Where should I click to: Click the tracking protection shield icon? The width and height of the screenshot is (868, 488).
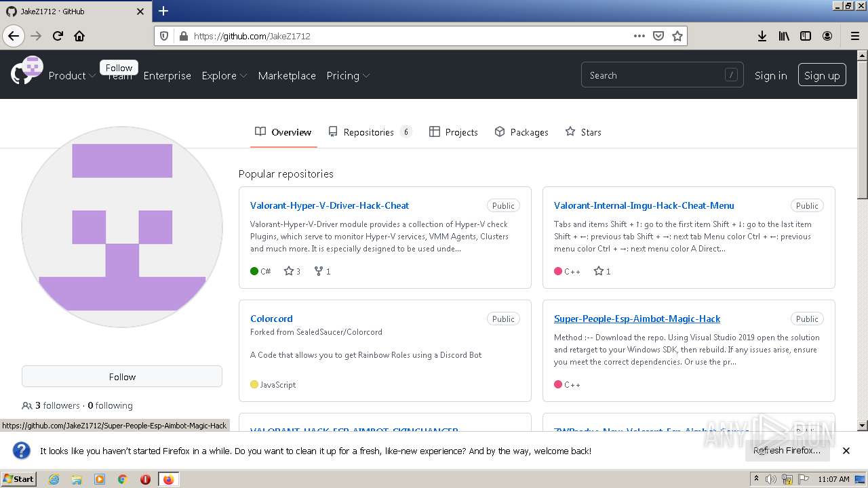[x=163, y=36]
